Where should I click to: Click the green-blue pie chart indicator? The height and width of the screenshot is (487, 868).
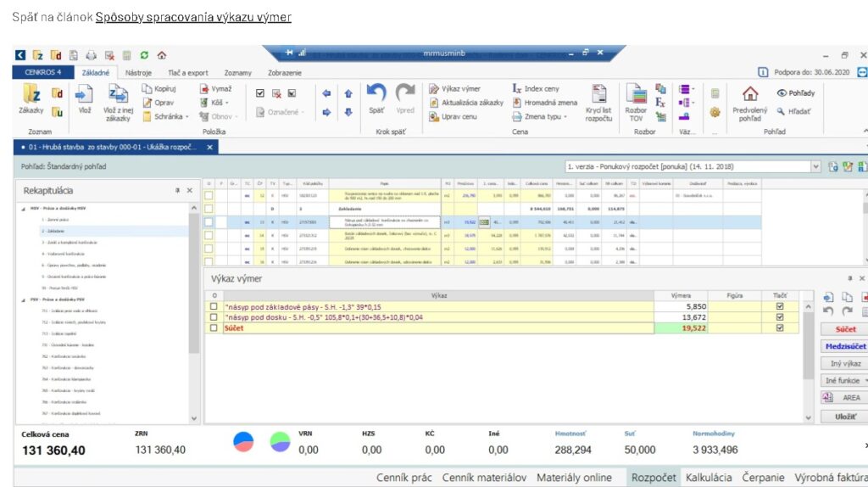280,441
